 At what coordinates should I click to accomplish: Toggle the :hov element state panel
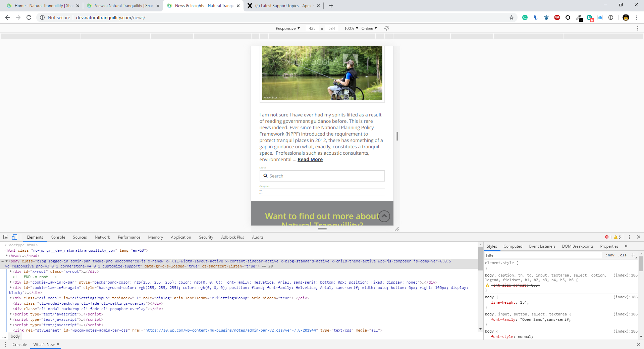[610, 255]
